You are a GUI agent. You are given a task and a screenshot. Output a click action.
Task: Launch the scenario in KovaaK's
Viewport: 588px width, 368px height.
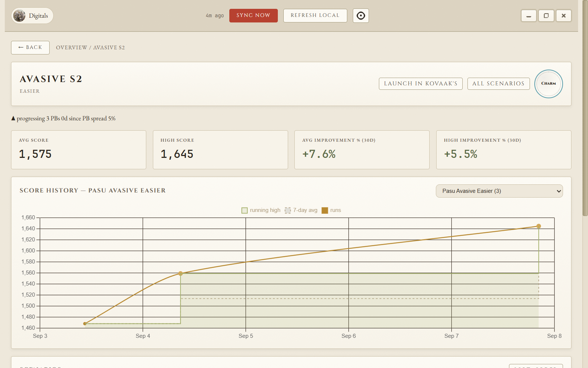tap(421, 84)
